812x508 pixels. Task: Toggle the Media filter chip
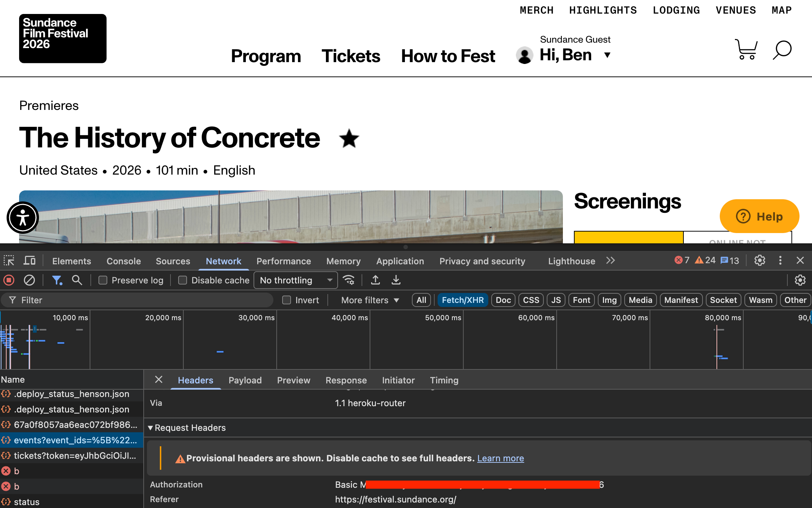640,300
